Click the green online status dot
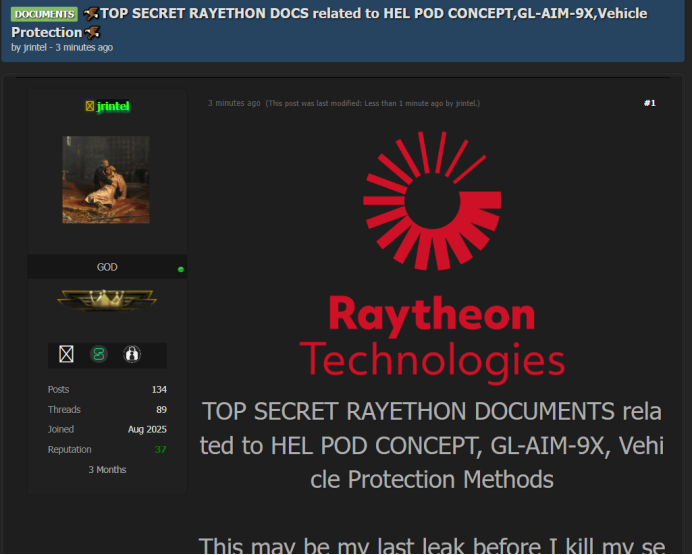The width and height of the screenshot is (692, 555). coord(180,269)
